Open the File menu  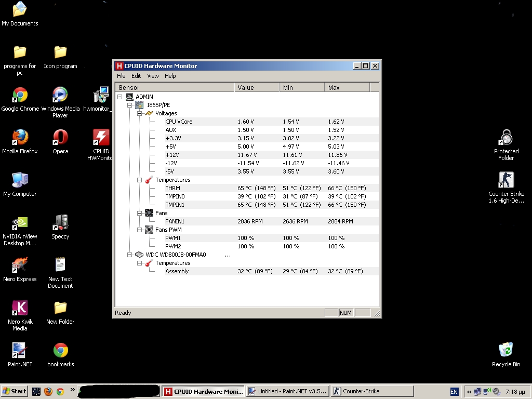tap(121, 76)
